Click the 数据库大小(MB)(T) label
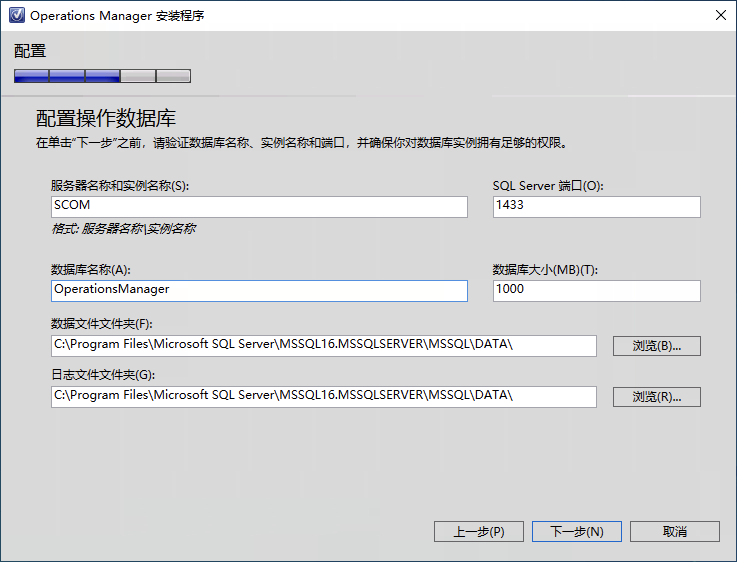 point(545,270)
